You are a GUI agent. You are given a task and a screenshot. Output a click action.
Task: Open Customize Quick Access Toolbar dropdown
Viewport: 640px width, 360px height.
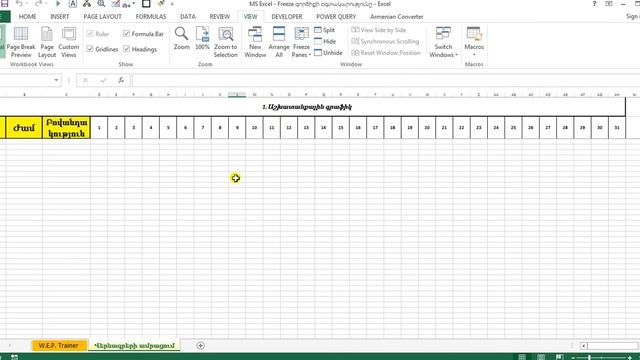pyautogui.click(x=172, y=4)
